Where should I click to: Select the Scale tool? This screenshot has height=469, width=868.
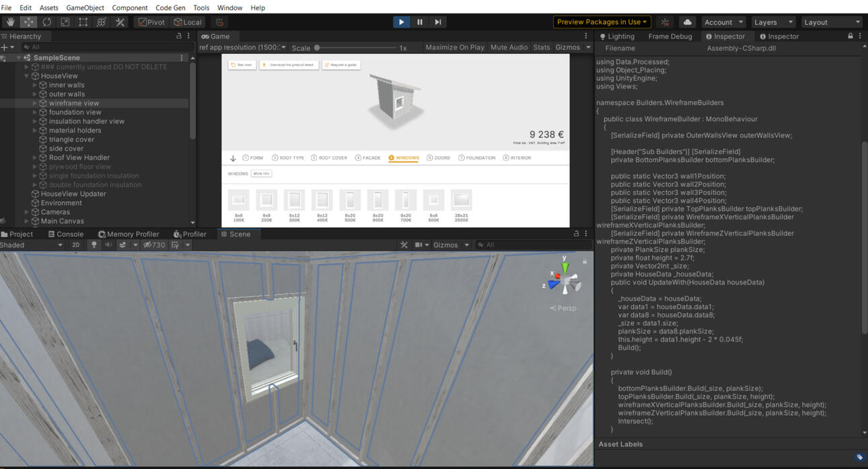click(x=64, y=22)
